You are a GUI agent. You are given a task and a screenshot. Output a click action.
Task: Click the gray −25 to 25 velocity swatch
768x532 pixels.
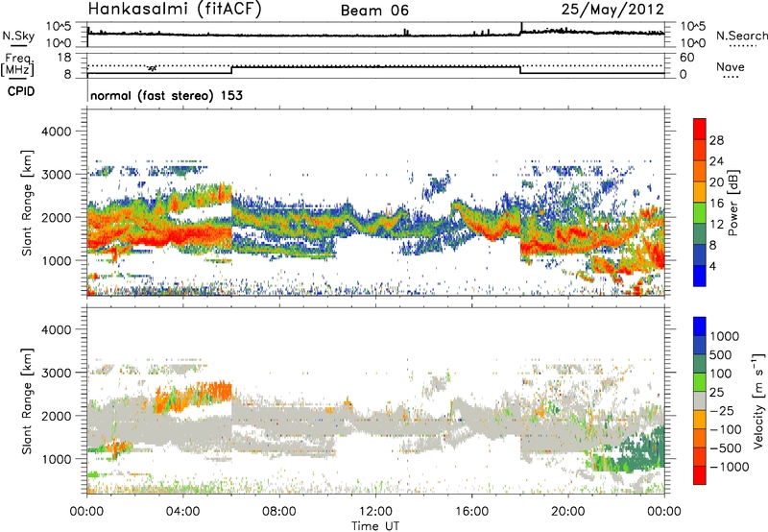700,401
